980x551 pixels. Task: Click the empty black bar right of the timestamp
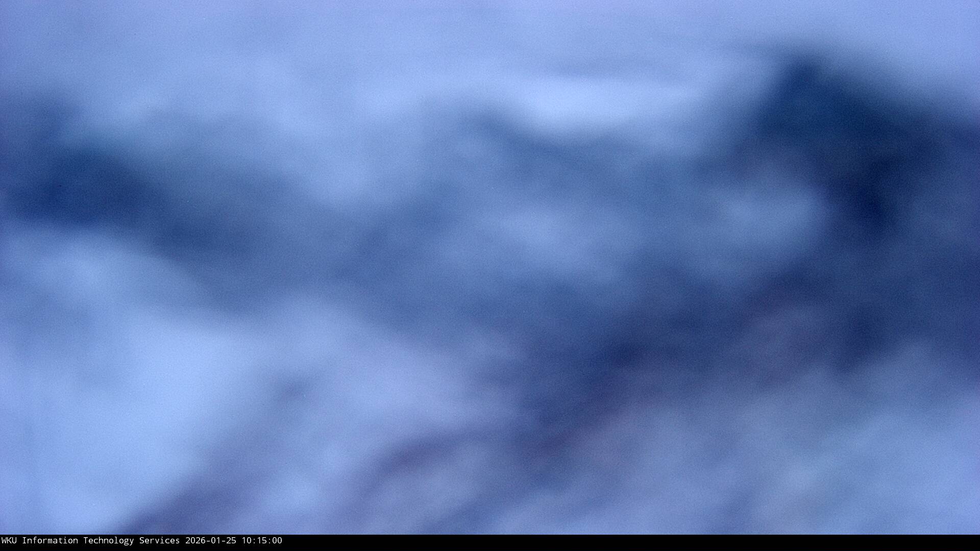pos(612,542)
